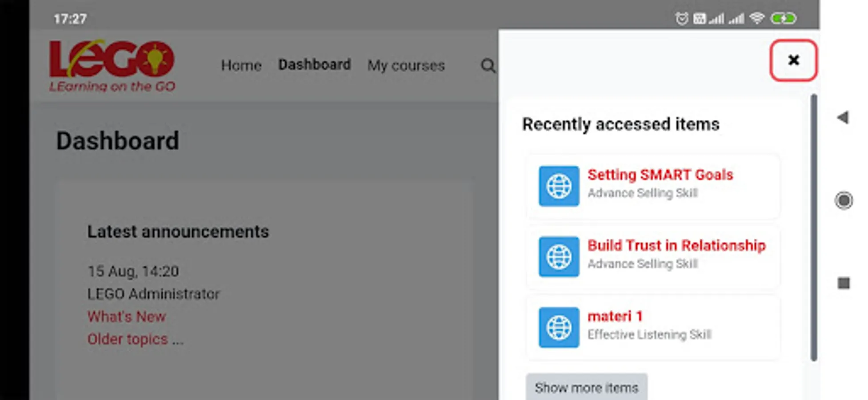Click the search magnifier icon
Image resolution: width=868 pixels, height=400 pixels.
(x=488, y=66)
